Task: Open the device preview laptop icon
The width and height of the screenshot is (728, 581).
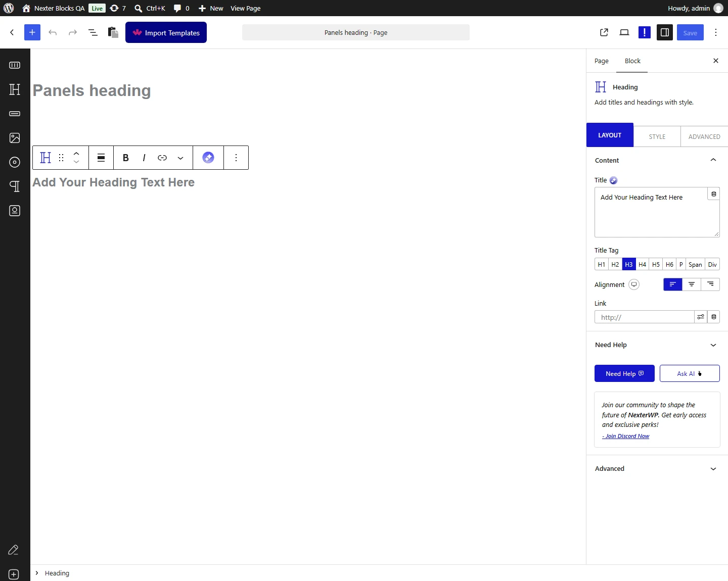Action: click(624, 32)
